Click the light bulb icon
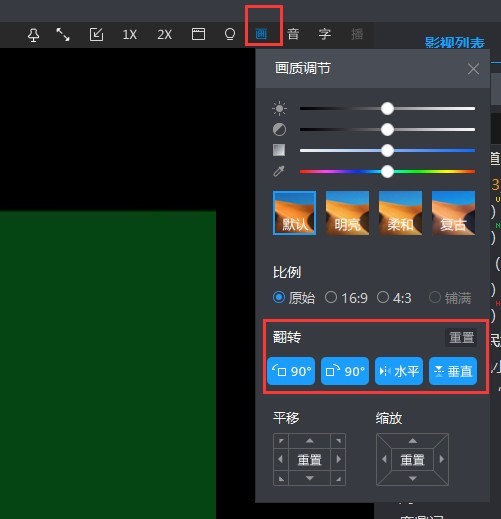The height and width of the screenshot is (519, 501). pyautogui.click(x=230, y=34)
